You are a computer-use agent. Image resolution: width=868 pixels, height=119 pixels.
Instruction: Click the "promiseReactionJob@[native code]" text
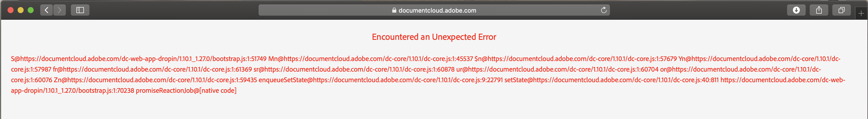186,91
